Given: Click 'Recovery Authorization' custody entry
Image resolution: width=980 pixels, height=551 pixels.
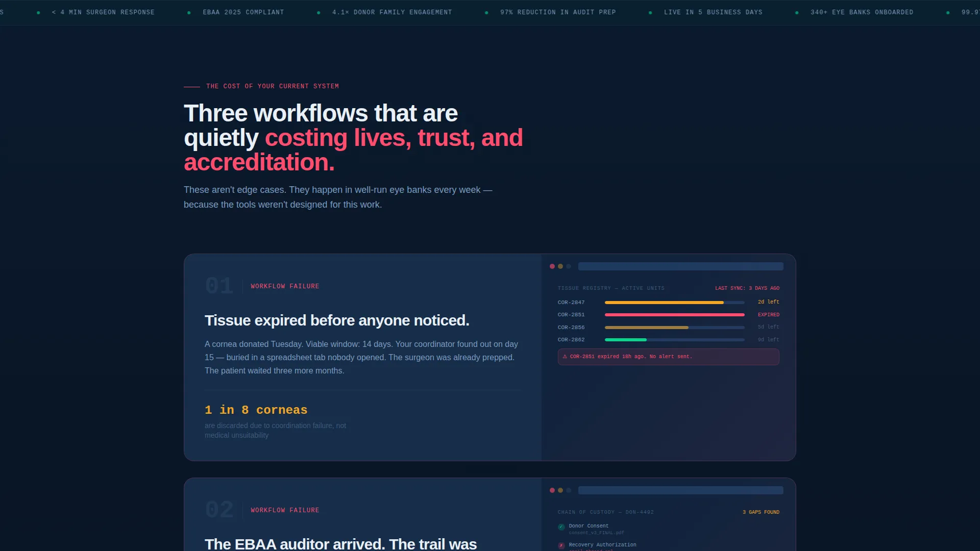Looking at the screenshot, I should pyautogui.click(x=603, y=545).
